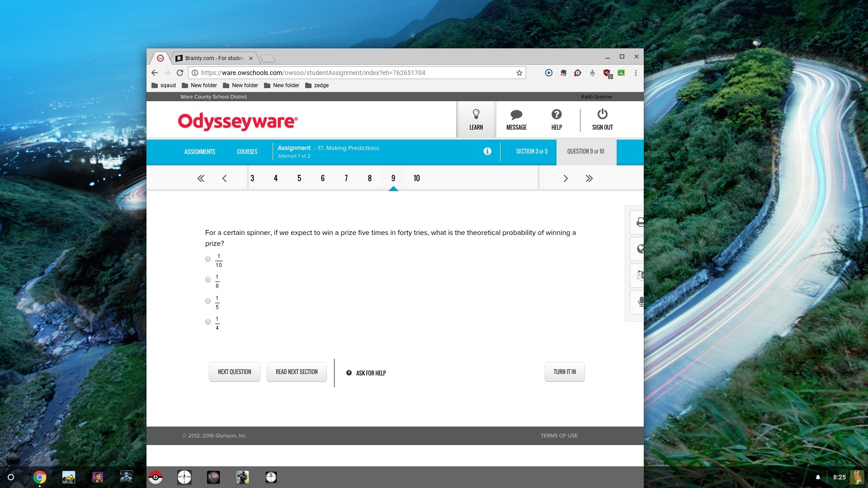
Task: Open the Assignments tab
Action: coord(199,152)
